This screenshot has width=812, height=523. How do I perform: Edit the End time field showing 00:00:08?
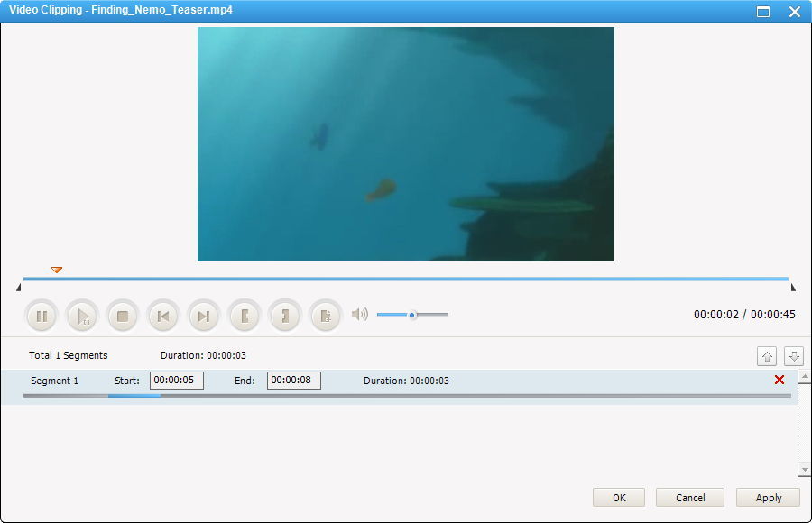tap(295, 380)
